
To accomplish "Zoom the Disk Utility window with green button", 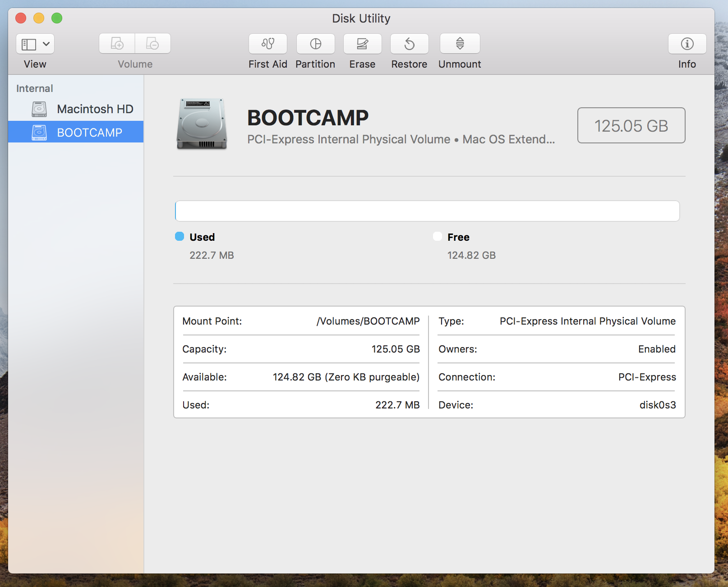I will click(57, 18).
